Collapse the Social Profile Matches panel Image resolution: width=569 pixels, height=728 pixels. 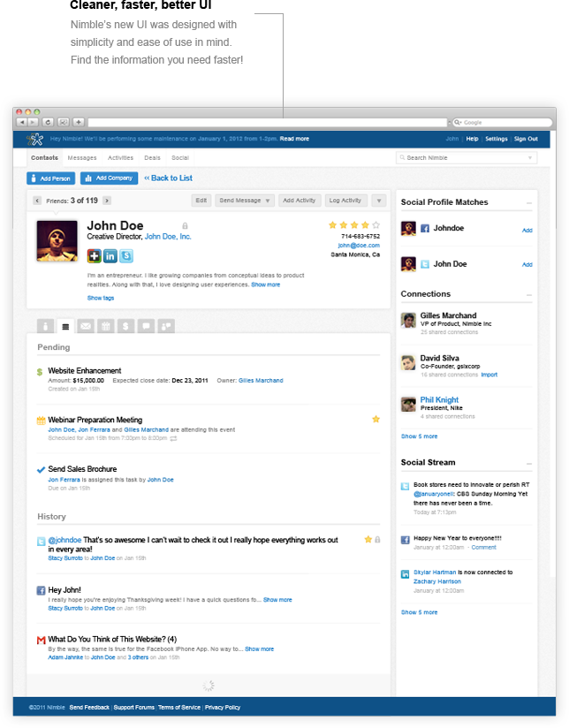click(529, 203)
